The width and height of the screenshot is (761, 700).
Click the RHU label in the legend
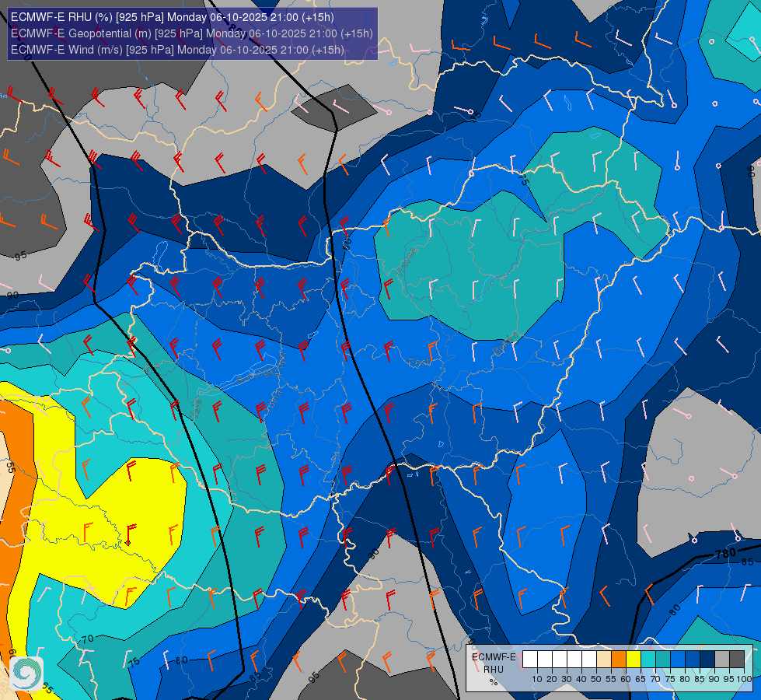494,670
